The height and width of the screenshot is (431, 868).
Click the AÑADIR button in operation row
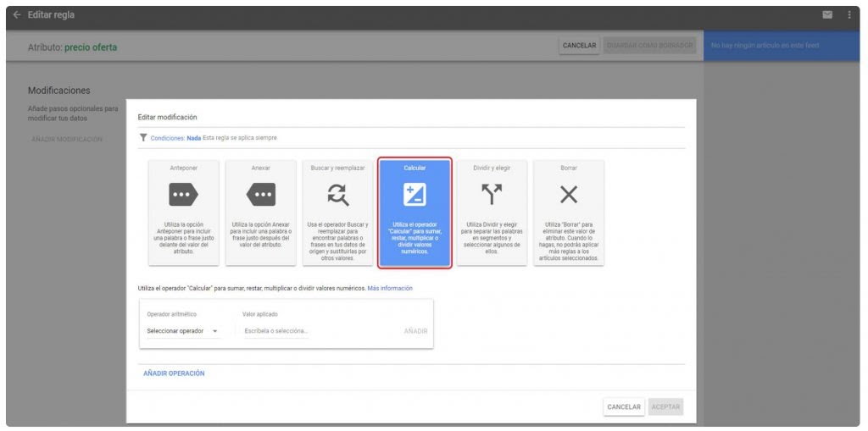tap(415, 331)
